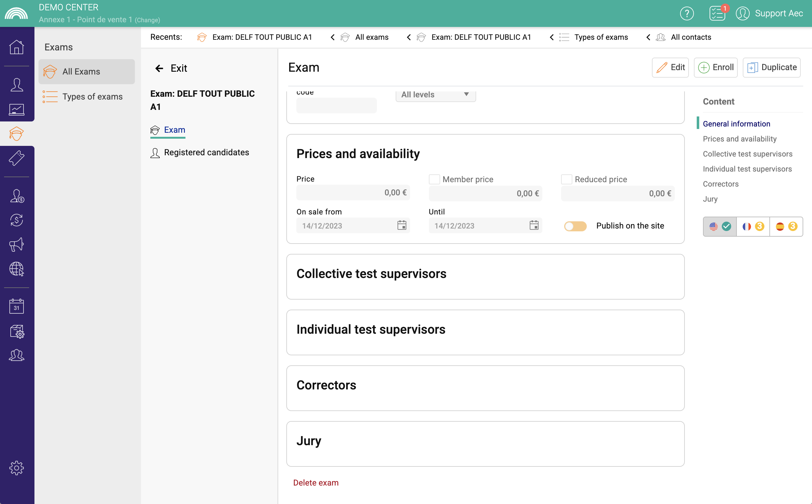Toggle Publish on the site switch
The width and height of the screenshot is (812, 504).
pos(575,226)
